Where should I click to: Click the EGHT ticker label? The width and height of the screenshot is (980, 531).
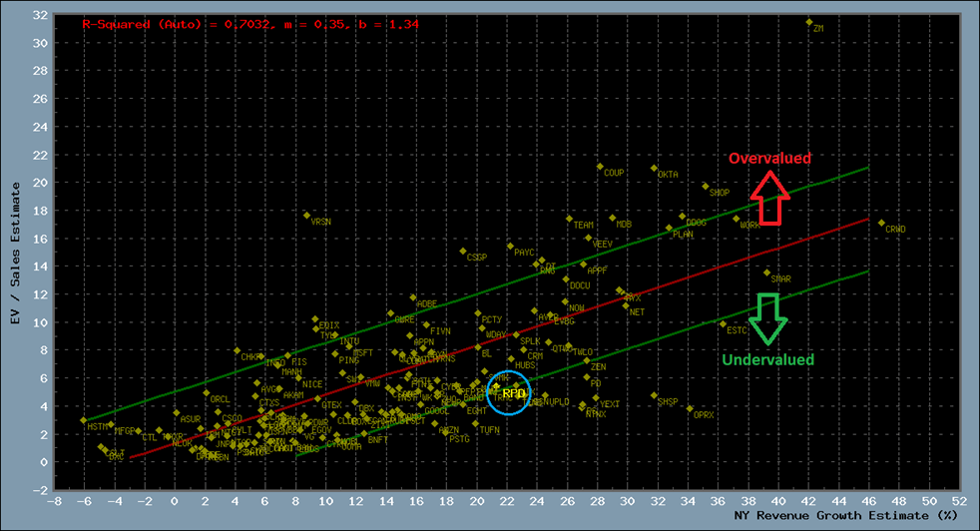pyautogui.click(x=477, y=411)
